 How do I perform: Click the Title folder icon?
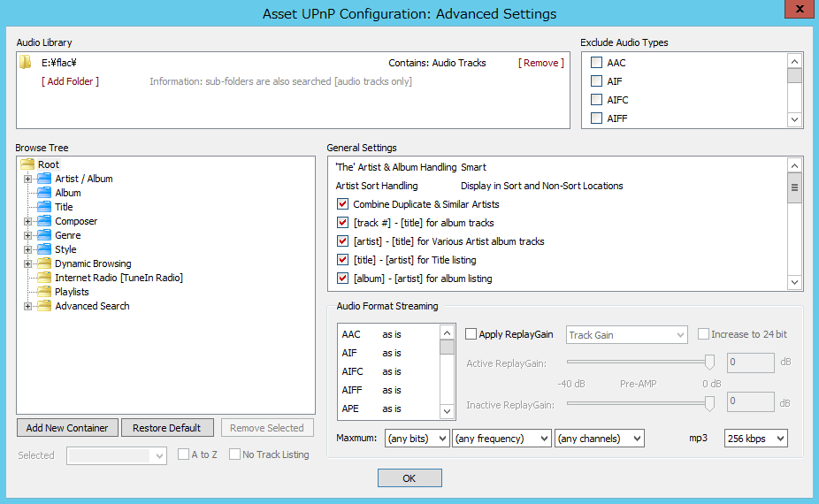tap(44, 207)
